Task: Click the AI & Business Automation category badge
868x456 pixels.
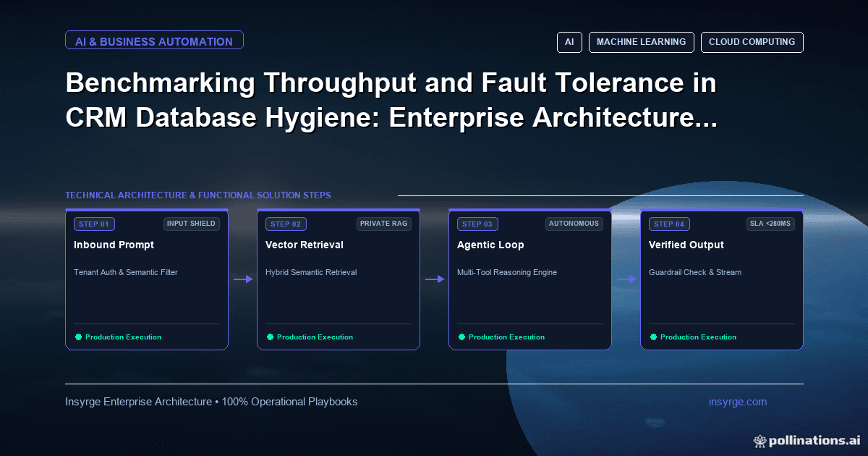Action: [x=154, y=41]
